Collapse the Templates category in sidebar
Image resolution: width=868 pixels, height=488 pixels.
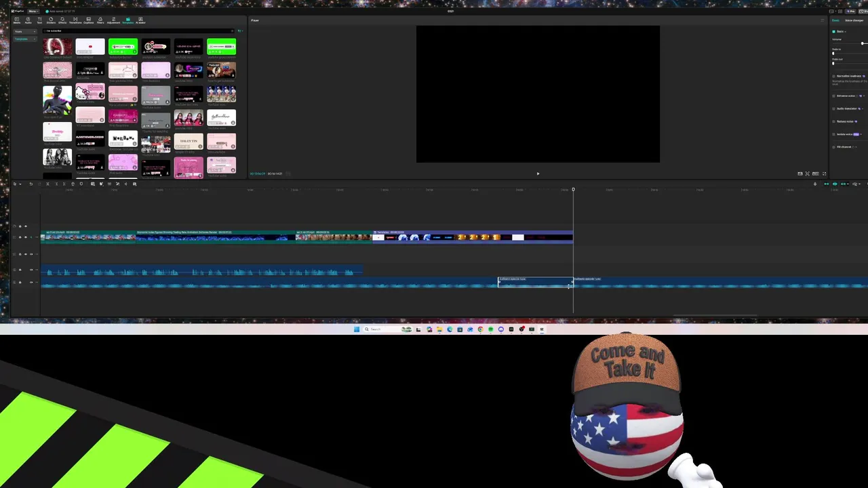tap(25, 39)
